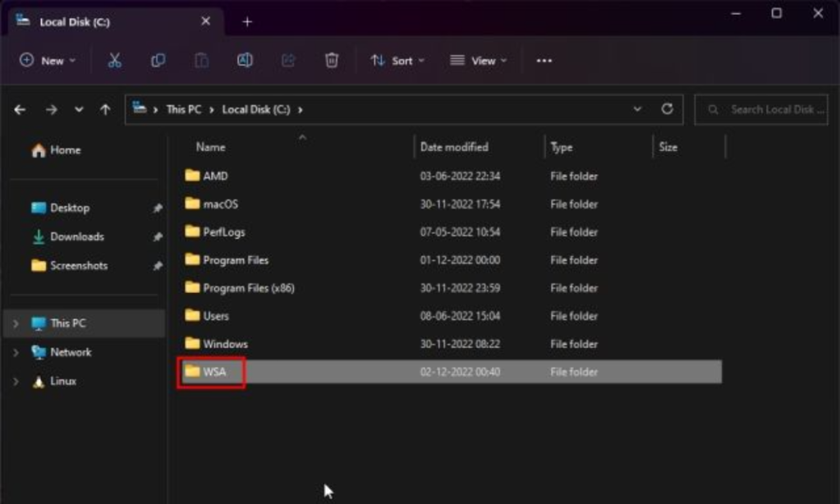The width and height of the screenshot is (840, 504).
Task: Click the Share icon in toolbar
Action: (288, 61)
